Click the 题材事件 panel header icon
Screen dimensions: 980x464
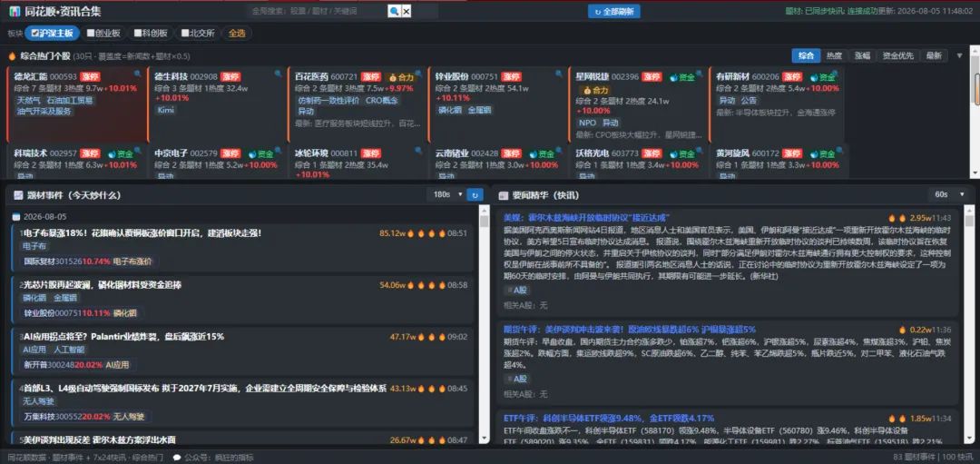pyautogui.click(x=19, y=195)
